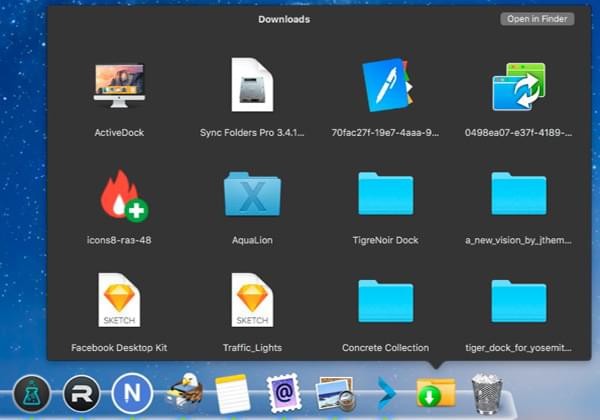Launch the yellow Notes app in dock
600x420 pixels.
tap(232, 391)
